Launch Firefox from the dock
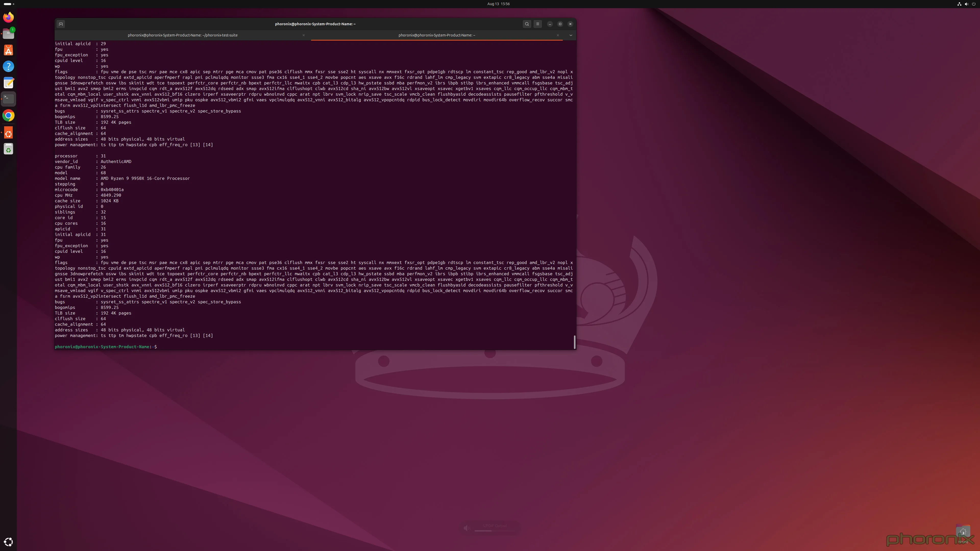This screenshot has height=551, width=980. 8,17
